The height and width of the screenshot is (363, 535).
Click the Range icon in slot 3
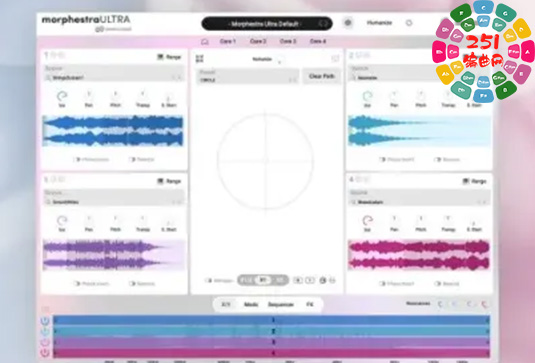pyautogui.click(x=160, y=181)
